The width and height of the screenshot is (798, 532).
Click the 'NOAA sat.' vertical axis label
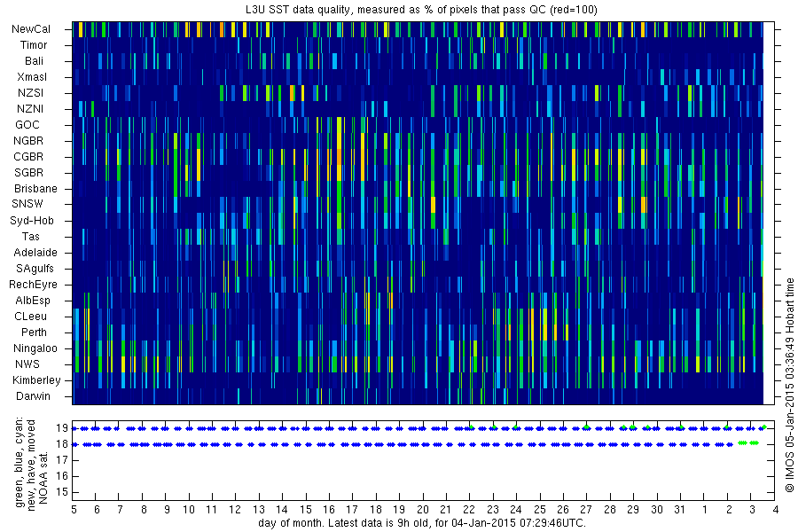coord(43,476)
